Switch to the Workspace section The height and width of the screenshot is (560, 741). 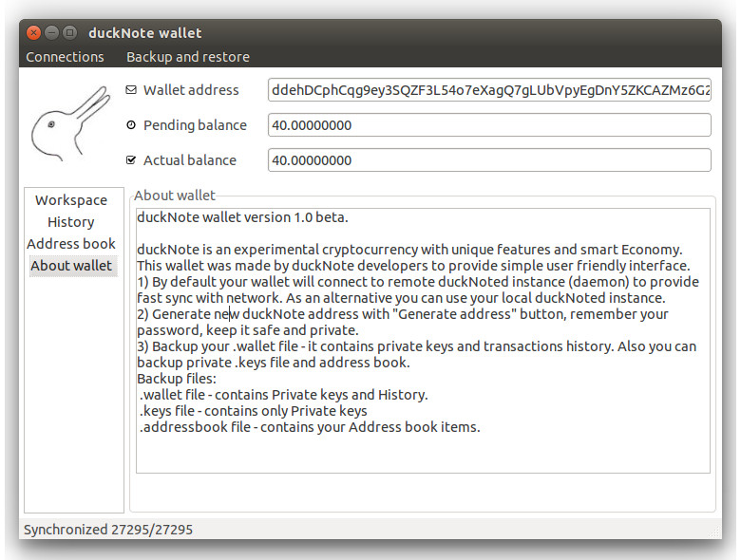click(x=71, y=200)
